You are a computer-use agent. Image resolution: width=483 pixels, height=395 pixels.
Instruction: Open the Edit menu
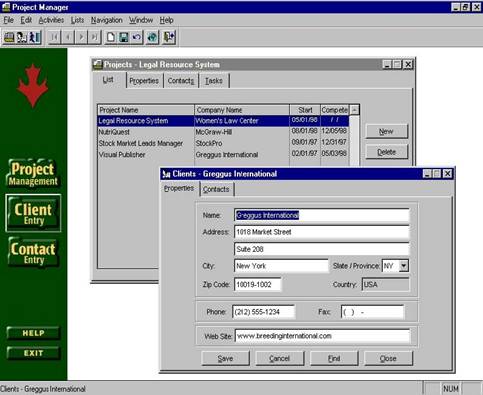[26, 20]
